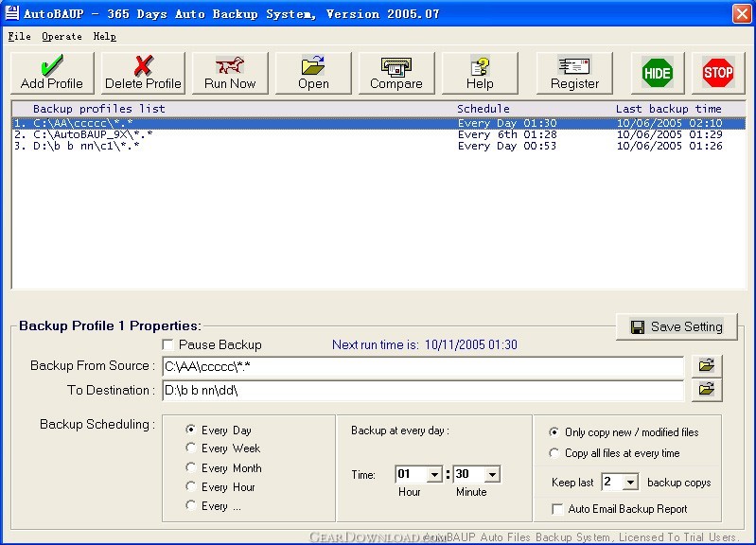Click the Delete Profile red X button
The height and width of the screenshot is (545, 756).
(143, 73)
